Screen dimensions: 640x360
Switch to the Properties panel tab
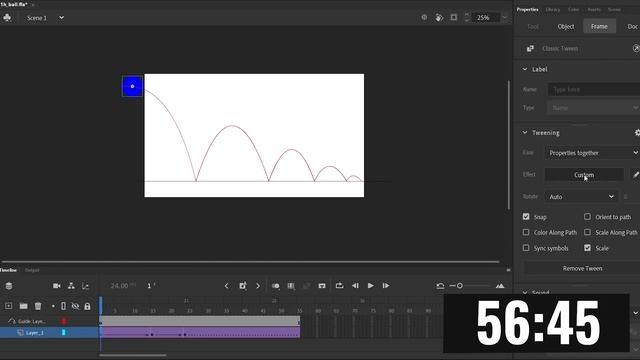[527, 9]
